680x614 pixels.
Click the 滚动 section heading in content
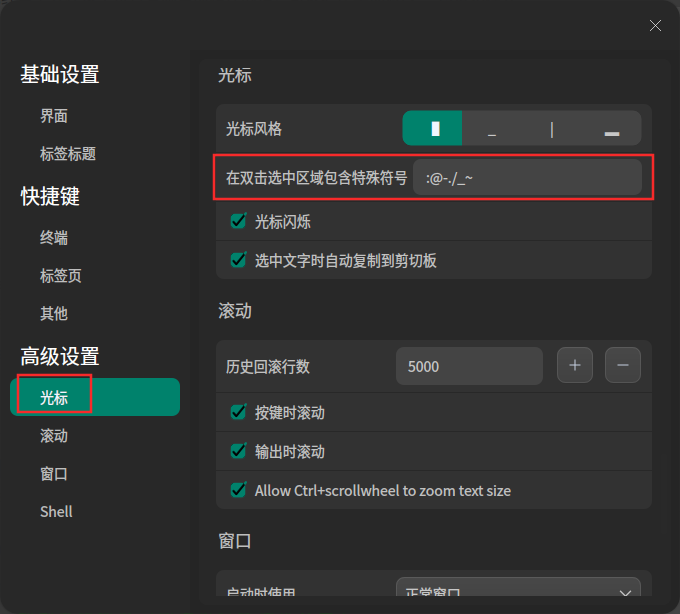click(x=235, y=311)
